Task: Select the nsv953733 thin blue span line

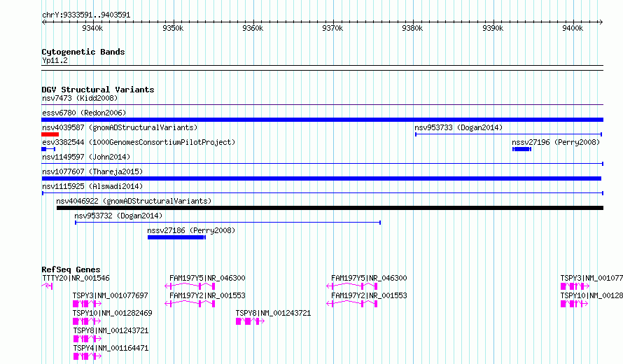Action: [509, 134]
